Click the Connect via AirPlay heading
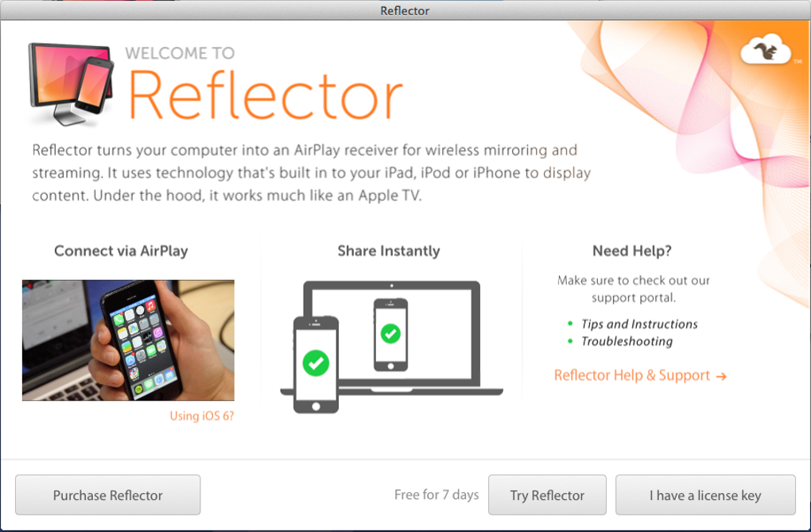 point(121,251)
